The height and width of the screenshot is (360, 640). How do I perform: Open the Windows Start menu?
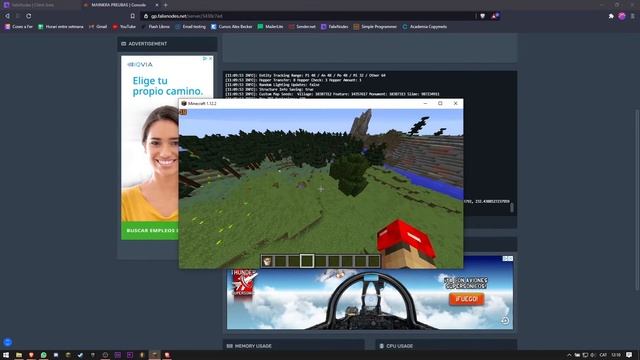point(6,355)
